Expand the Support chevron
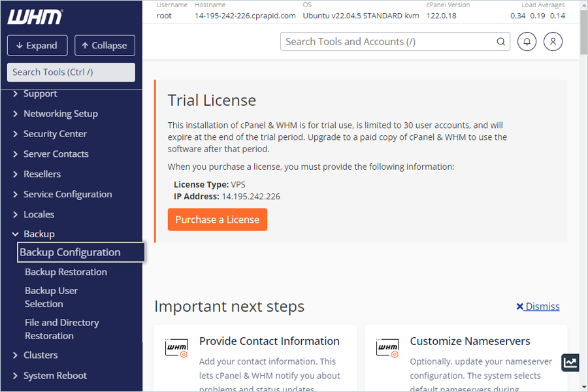The image size is (588, 392). [x=15, y=93]
